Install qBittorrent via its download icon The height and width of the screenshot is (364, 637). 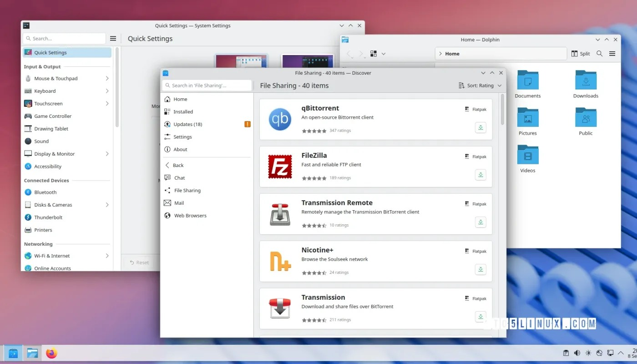tap(480, 127)
